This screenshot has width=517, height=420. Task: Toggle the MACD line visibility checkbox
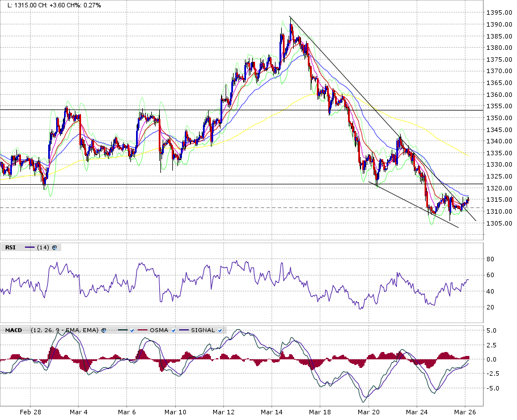[x=131, y=330]
